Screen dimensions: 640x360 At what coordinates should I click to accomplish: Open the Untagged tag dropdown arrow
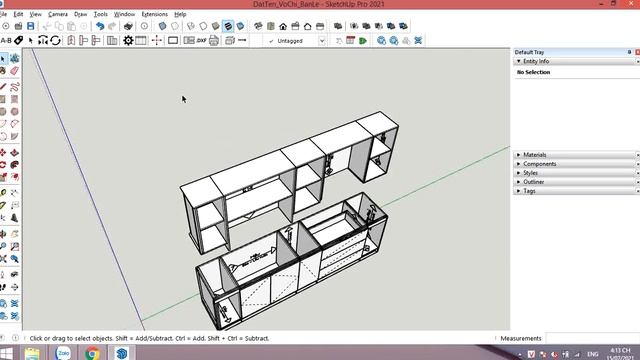322,41
